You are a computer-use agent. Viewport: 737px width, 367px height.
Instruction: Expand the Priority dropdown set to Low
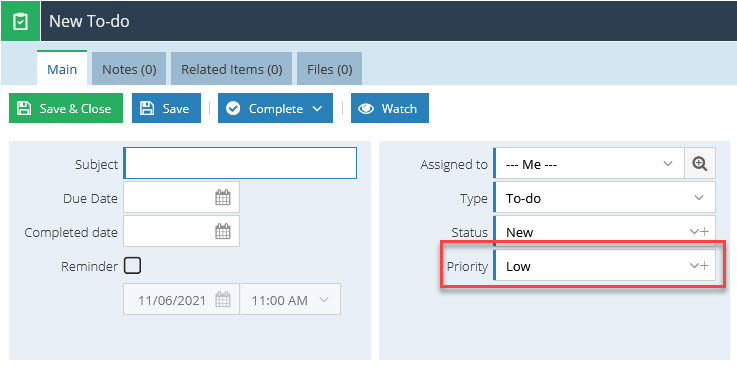(x=604, y=265)
